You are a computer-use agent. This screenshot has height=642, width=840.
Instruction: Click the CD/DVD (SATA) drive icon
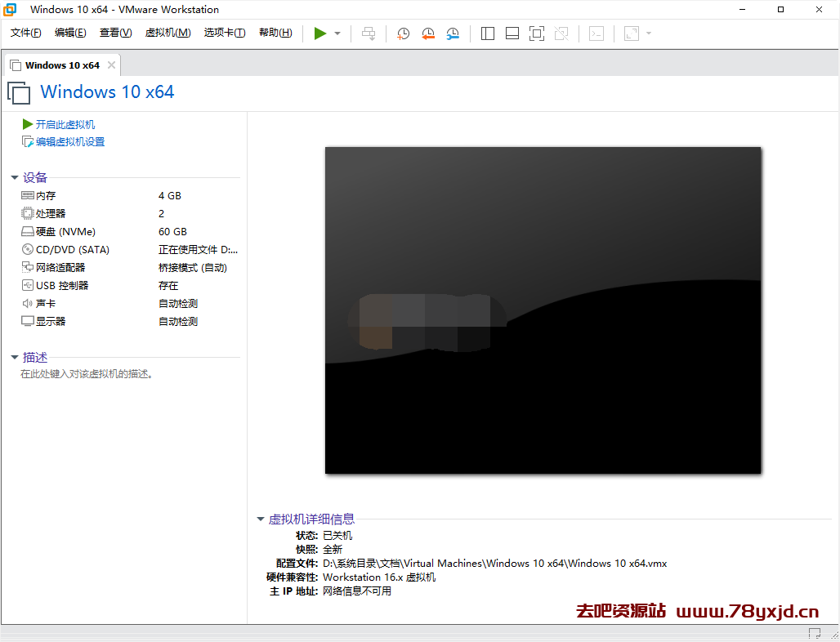[x=27, y=249]
